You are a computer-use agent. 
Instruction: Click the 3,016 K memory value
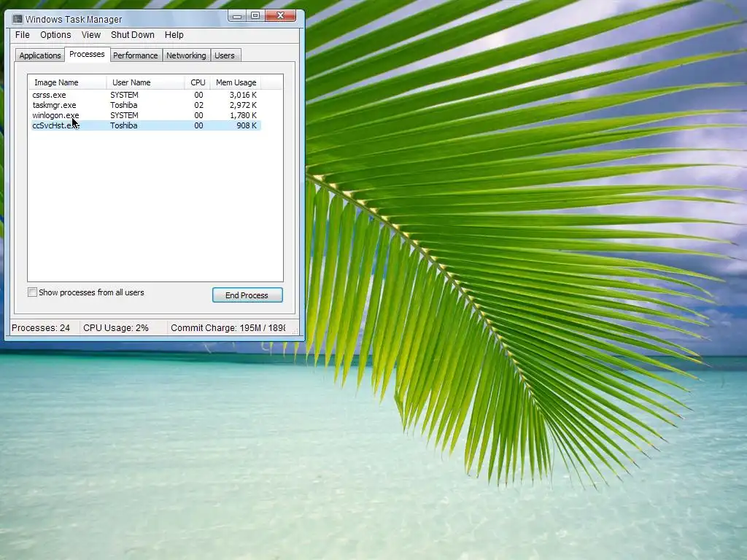coord(243,95)
